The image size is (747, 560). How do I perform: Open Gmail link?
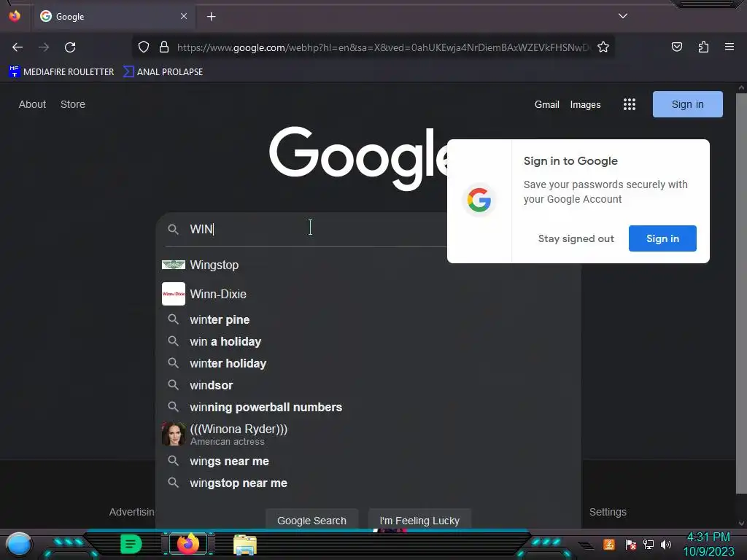[547, 104]
